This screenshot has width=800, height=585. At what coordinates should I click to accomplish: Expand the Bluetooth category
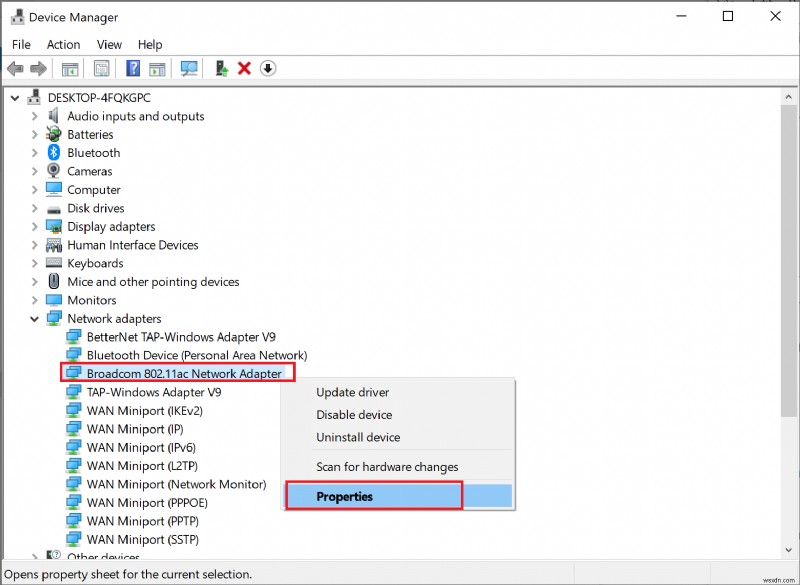pos(34,153)
